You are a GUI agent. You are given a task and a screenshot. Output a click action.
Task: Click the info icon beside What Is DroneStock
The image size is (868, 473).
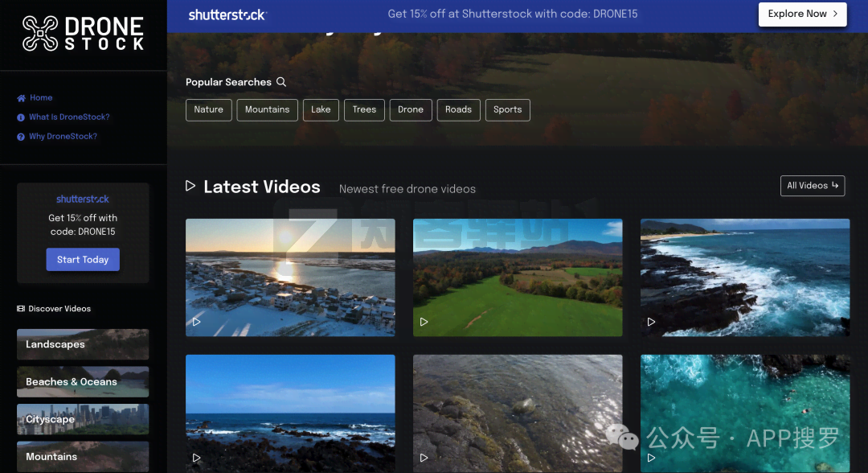[x=21, y=117]
